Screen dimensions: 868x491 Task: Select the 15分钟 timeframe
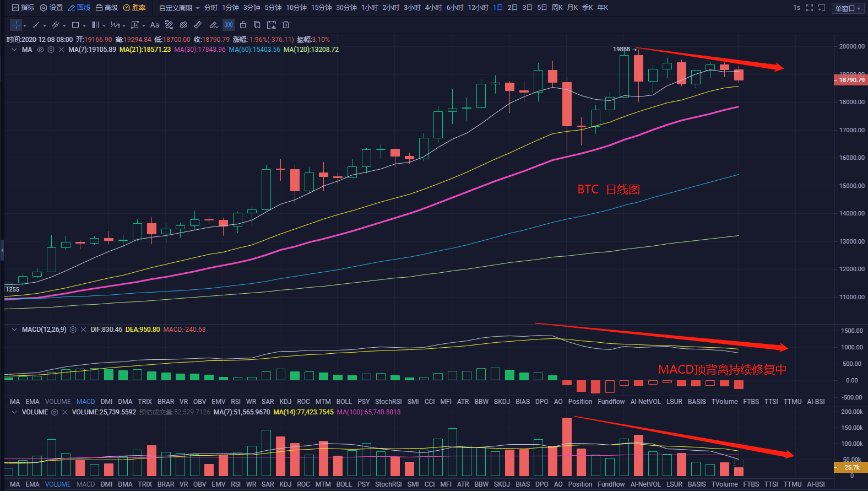[x=322, y=8]
